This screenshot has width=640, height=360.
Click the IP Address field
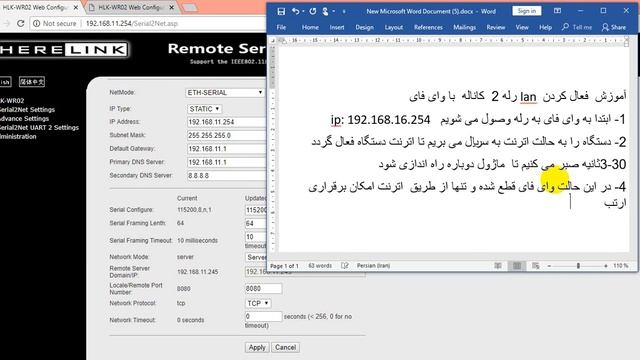pyautogui.click(x=227, y=122)
